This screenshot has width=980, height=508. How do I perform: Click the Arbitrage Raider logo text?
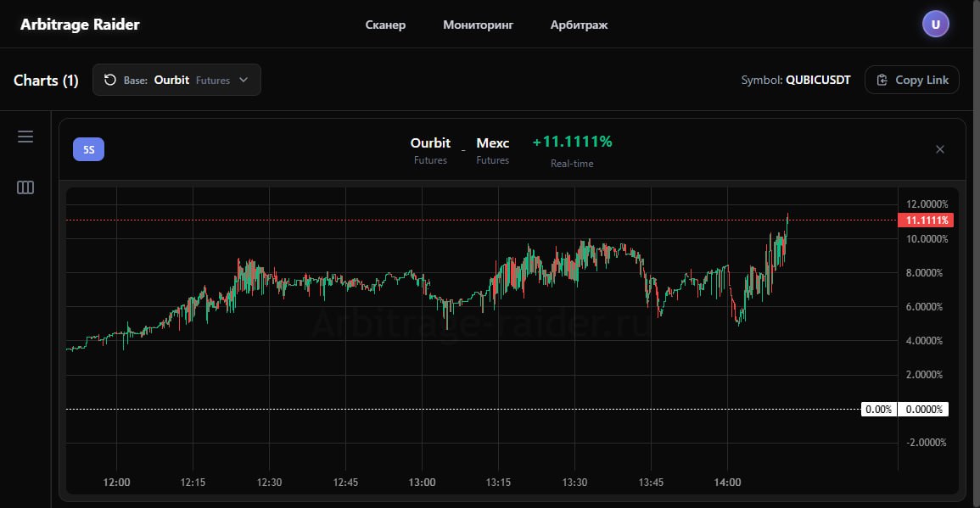(80, 24)
